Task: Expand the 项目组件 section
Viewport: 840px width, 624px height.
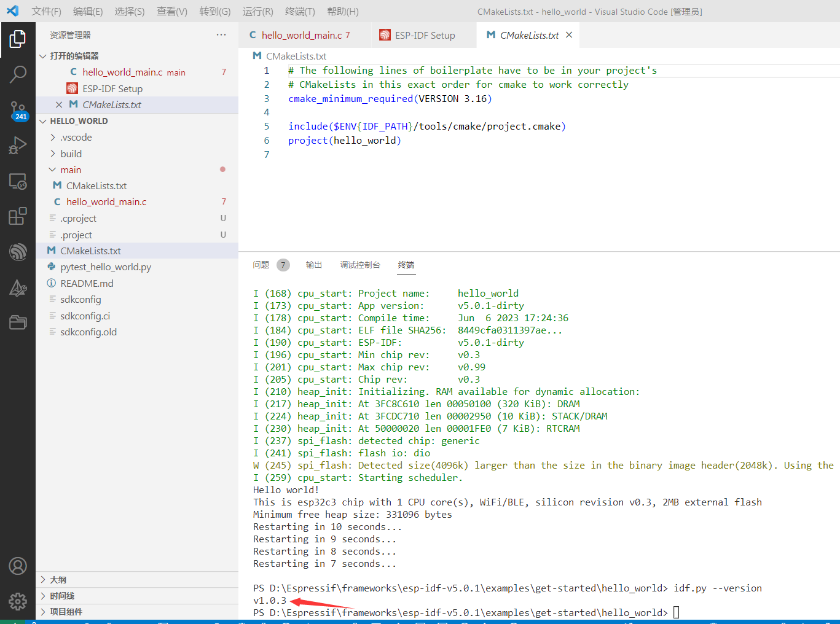Action: pyautogui.click(x=137, y=612)
